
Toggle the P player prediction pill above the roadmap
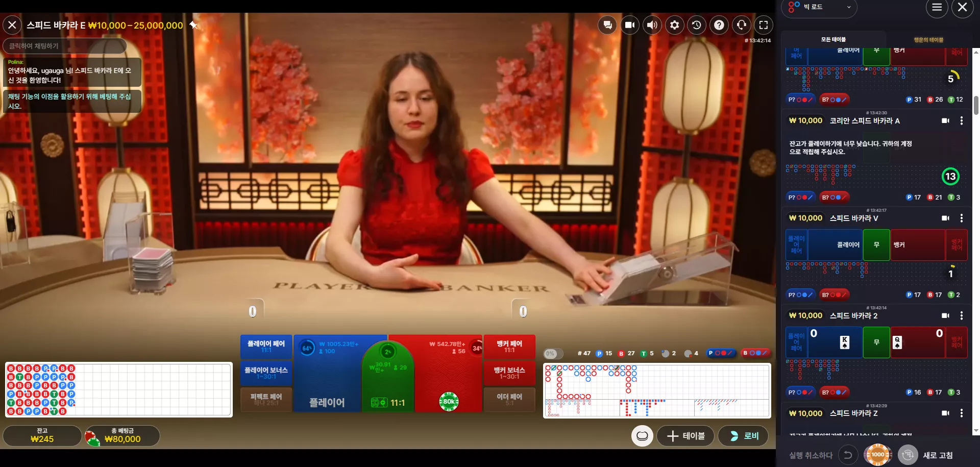click(x=721, y=353)
